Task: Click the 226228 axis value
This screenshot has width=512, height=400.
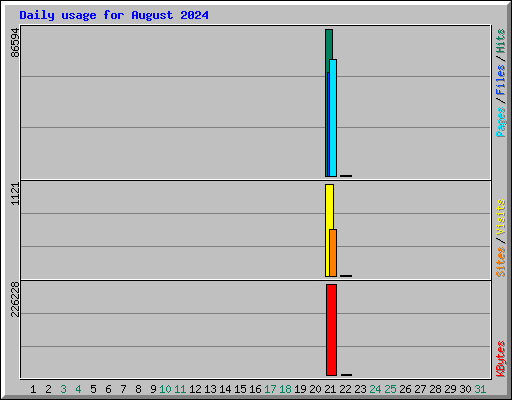Action: coord(15,299)
